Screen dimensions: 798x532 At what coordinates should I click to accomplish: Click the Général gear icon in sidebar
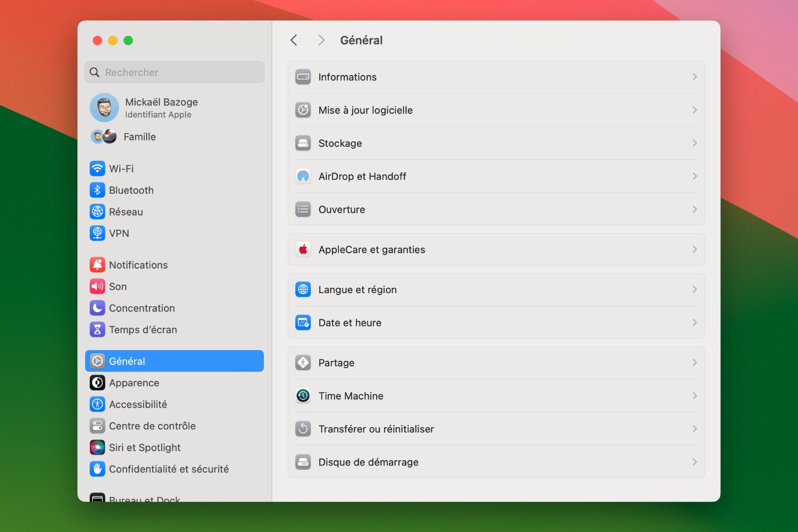pyautogui.click(x=97, y=361)
